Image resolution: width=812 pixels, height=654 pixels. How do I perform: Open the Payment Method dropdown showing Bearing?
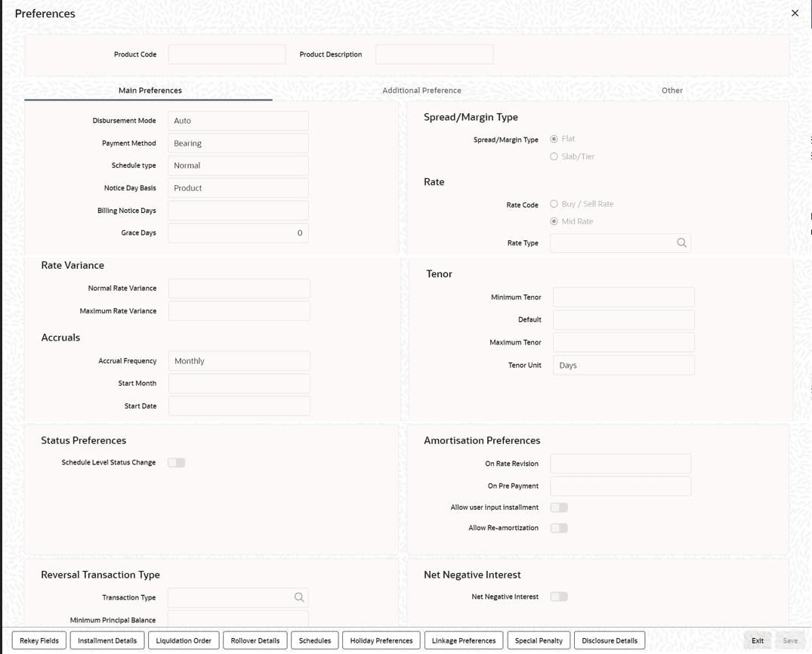pos(238,143)
